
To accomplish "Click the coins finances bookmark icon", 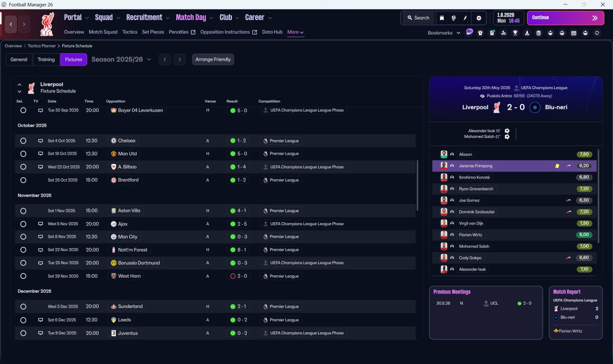I will coord(539,33).
